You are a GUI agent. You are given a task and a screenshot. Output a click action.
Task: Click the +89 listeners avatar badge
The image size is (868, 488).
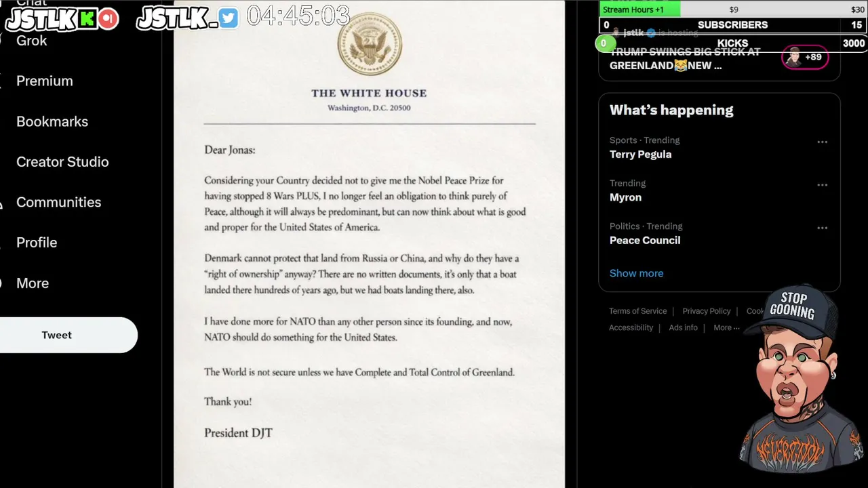[x=805, y=58]
